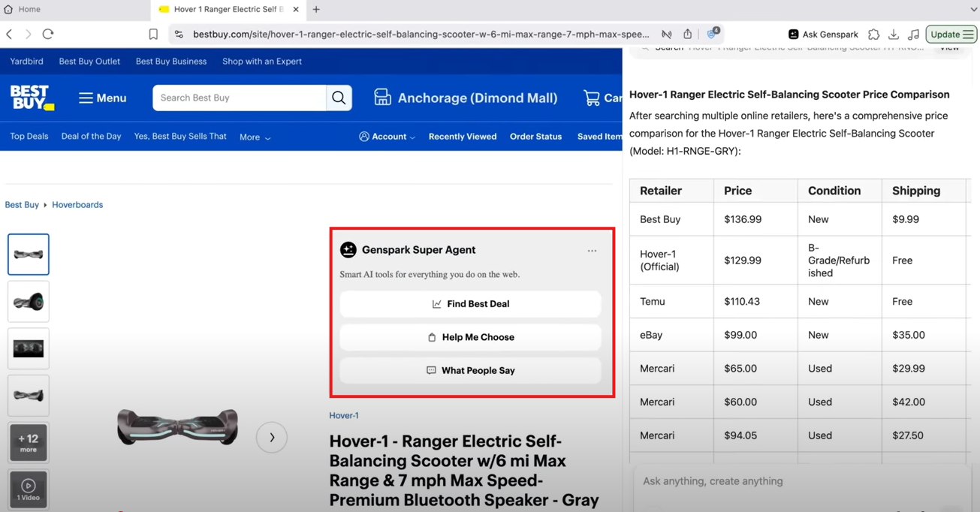Open Saved Items
980x512 pixels.
(x=599, y=137)
